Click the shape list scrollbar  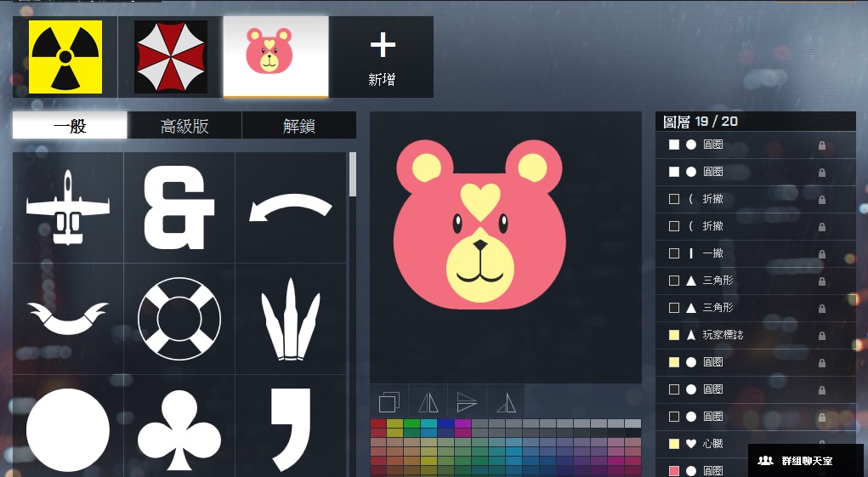coord(352,174)
